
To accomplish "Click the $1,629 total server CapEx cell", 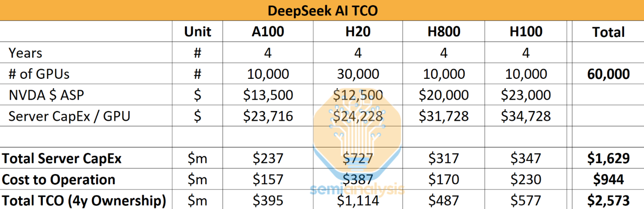I will (608, 159).
